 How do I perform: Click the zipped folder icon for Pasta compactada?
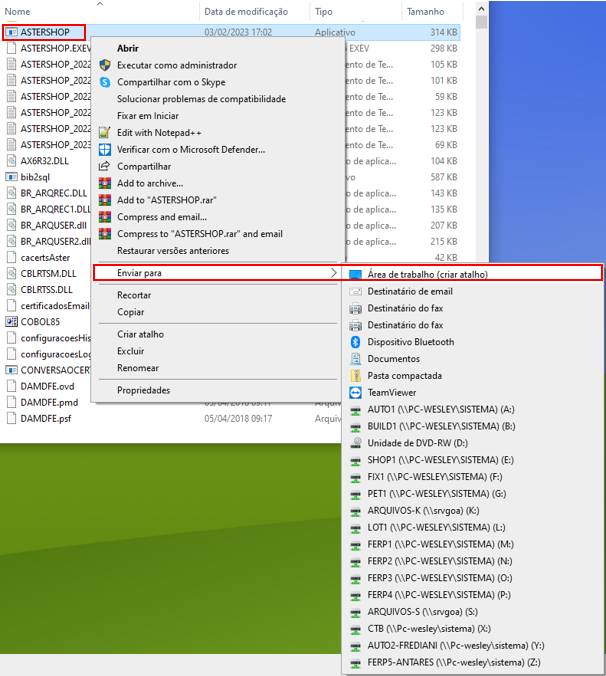pyautogui.click(x=355, y=376)
